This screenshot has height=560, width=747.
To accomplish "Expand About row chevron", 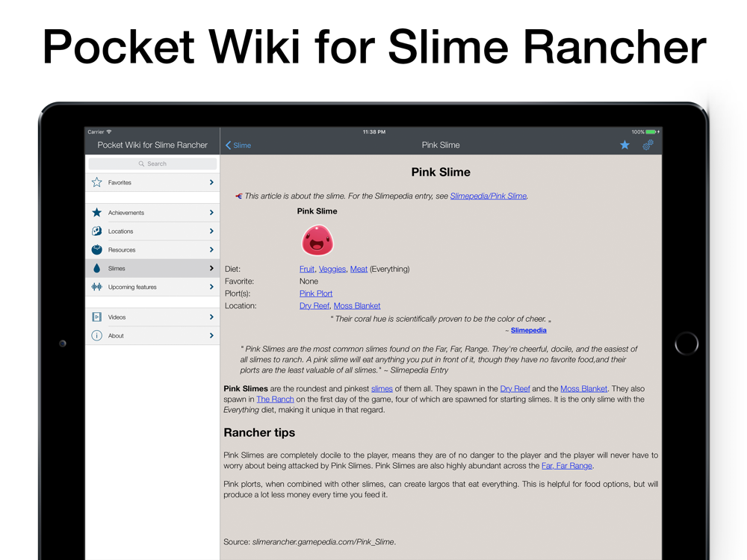I will pyautogui.click(x=211, y=336).
